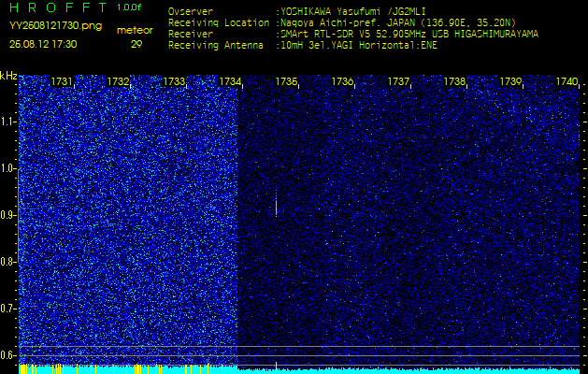The height and width of the screenshot is (374, 588).
Task: Click the 1736 time marker
Action: click(x=342, y=81)
